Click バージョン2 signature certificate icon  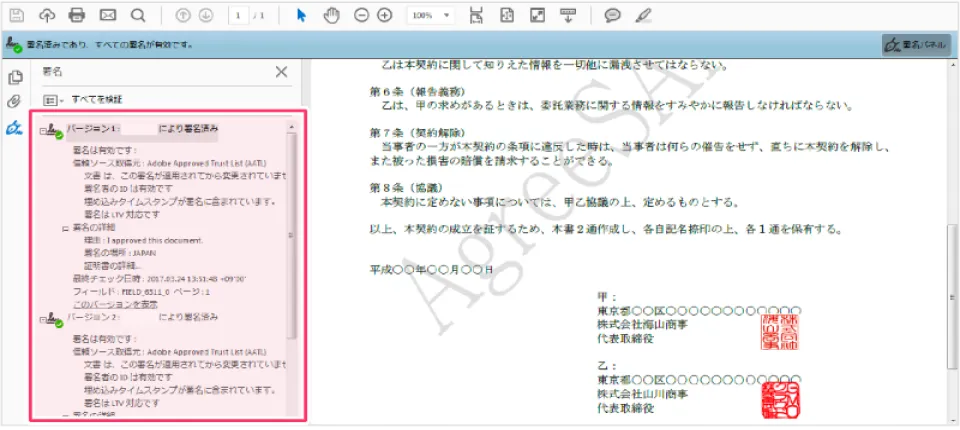coord(55,320)
